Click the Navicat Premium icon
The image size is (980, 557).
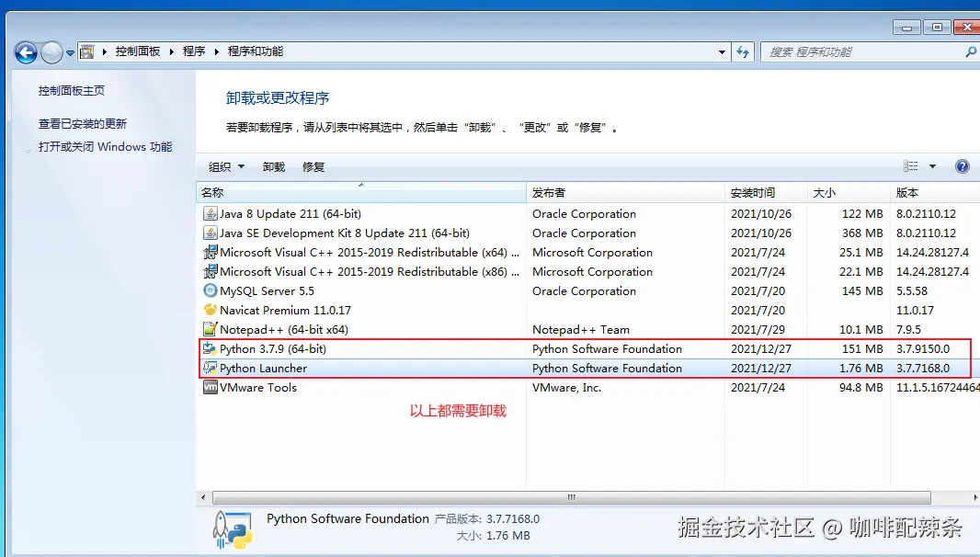[x=211, y=310]
